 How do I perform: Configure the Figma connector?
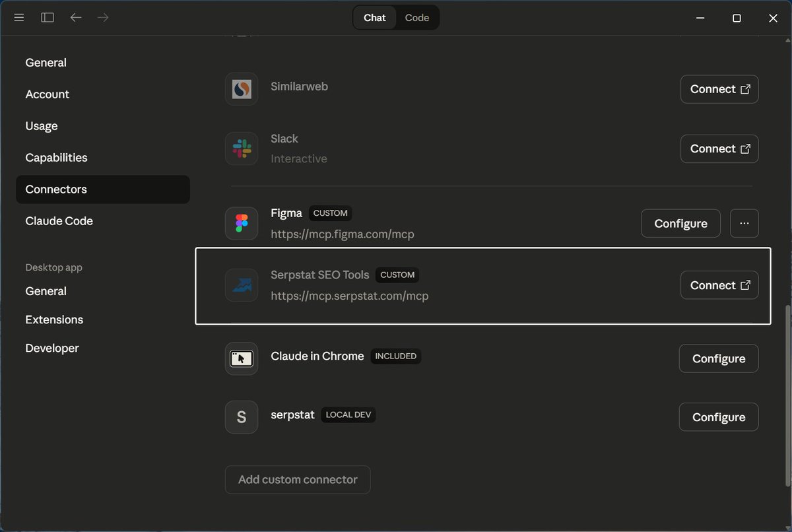[x=680, y=224]
